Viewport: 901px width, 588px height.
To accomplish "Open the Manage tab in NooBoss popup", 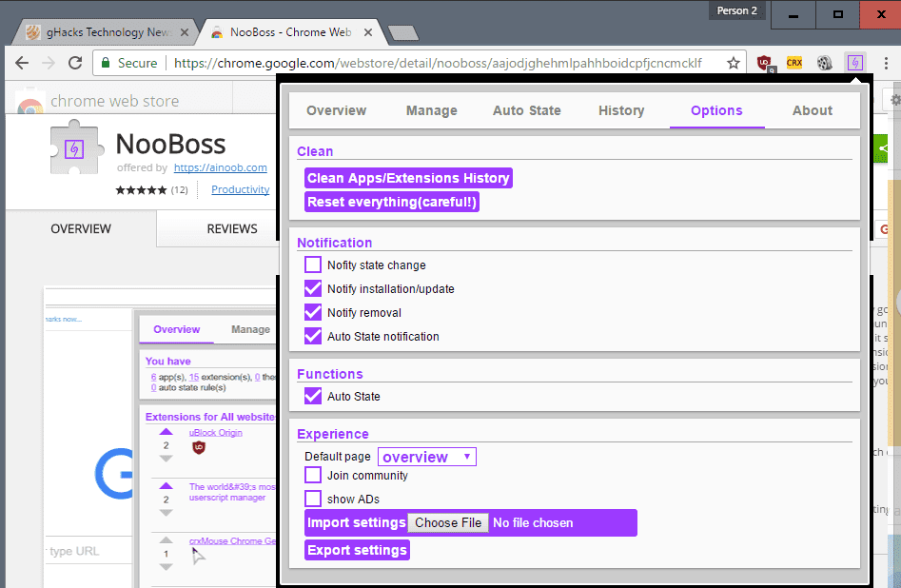I will pos(432,110).
